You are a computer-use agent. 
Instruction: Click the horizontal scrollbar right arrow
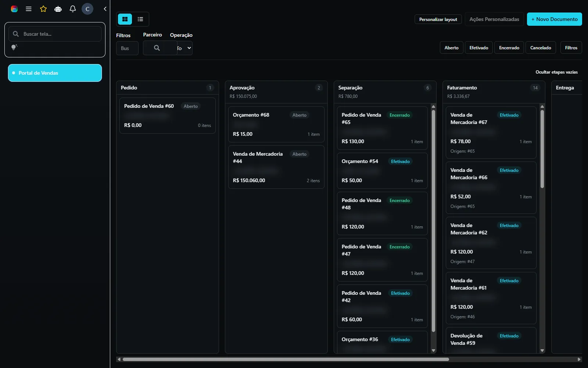tap(579, 359)
